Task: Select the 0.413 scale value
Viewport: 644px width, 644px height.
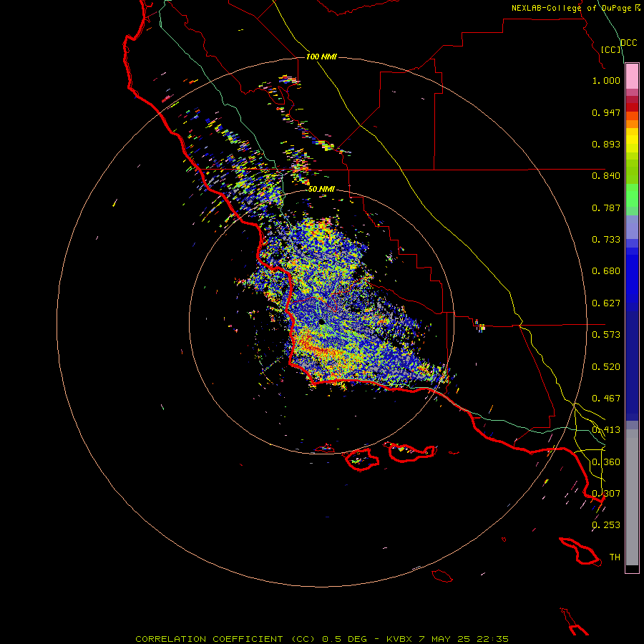Action: point(606,430)
